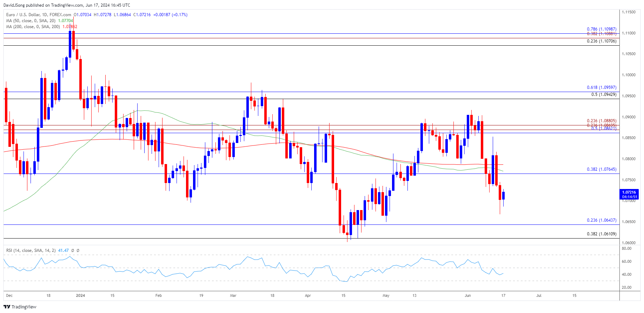Click the TradingView logo at bottom left

[x=20, y=307]
